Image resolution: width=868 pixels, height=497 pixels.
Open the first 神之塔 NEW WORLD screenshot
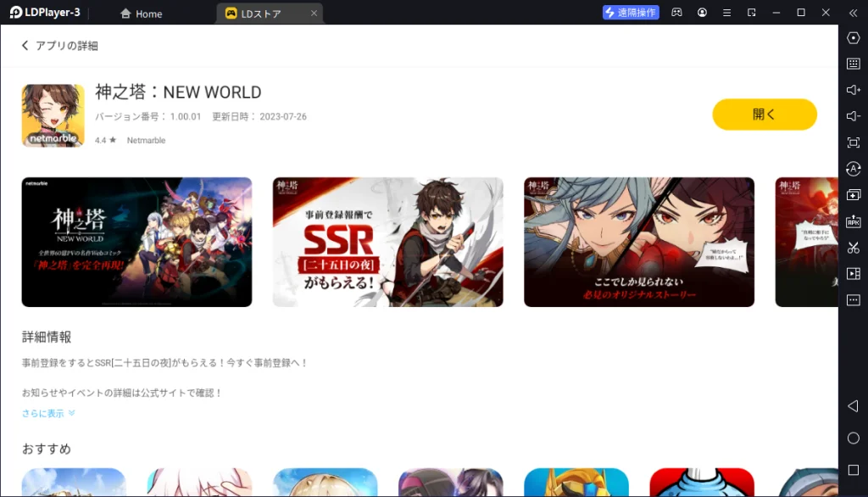coord(136,242)
